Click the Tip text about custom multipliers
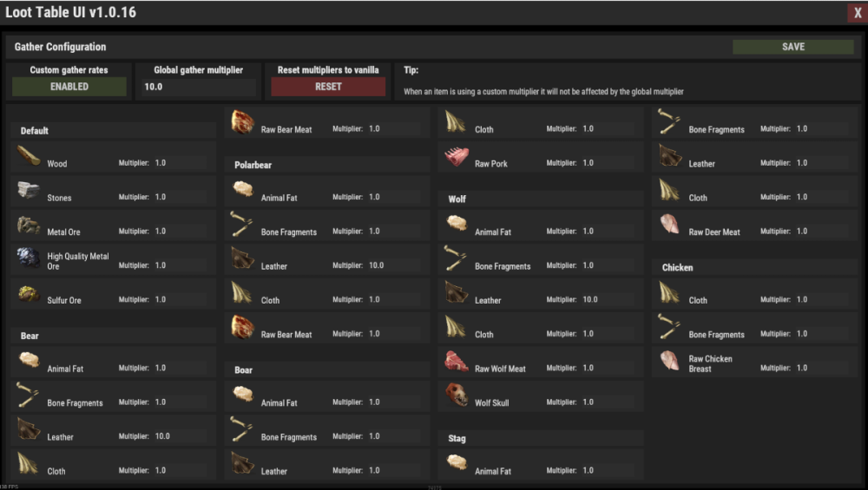Screen dimensions: 868x490 (543, 92)
